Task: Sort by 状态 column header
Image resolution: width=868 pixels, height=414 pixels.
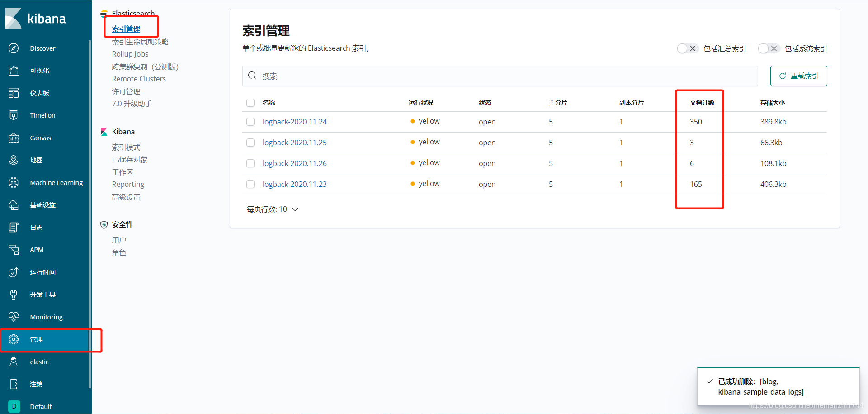Action: [x=485, y=103]
